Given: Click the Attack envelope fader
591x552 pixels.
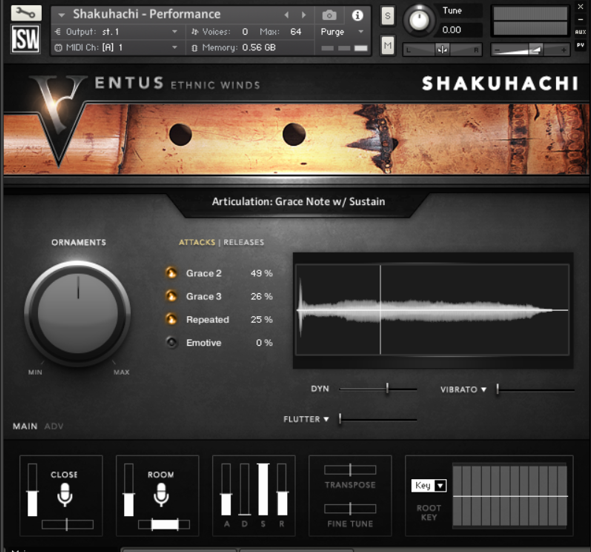Looking at the screenshot, I should 226,489.
